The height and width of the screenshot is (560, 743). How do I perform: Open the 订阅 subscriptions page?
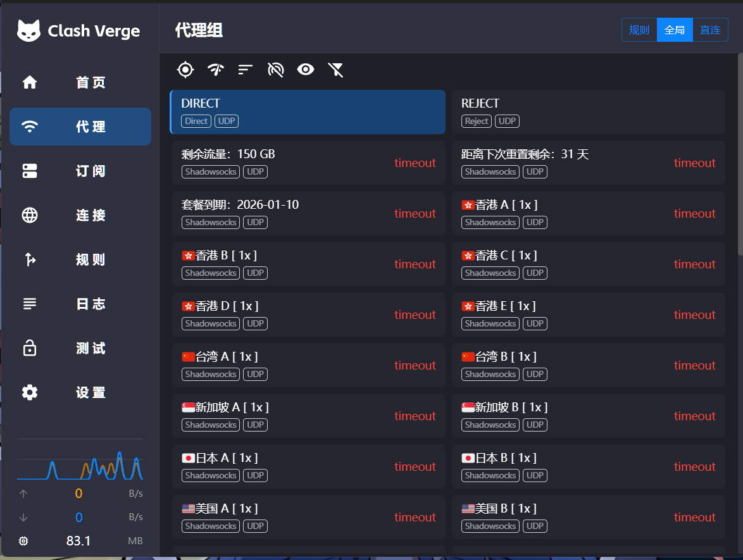[80, 171]
